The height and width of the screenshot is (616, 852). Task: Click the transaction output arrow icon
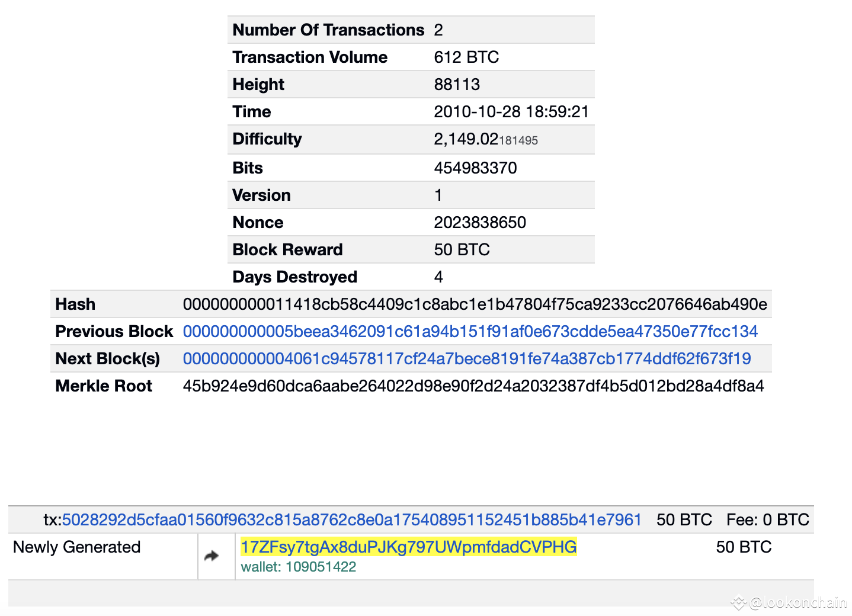pos(212,556)
